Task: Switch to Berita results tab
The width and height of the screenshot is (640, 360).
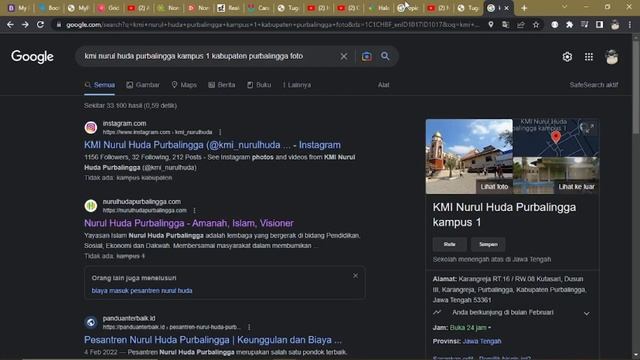Action: click(222, 85)
